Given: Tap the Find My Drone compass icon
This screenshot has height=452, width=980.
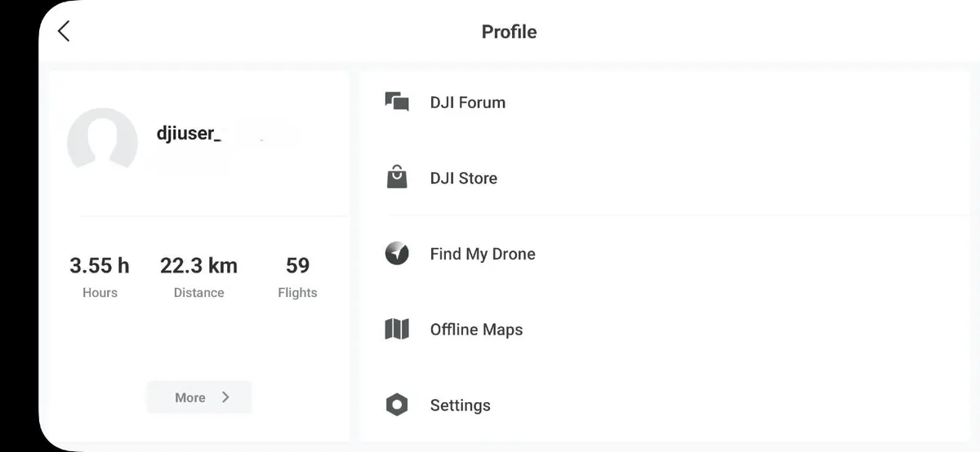Looking at the screenshot, I should (x=397, y=254).
